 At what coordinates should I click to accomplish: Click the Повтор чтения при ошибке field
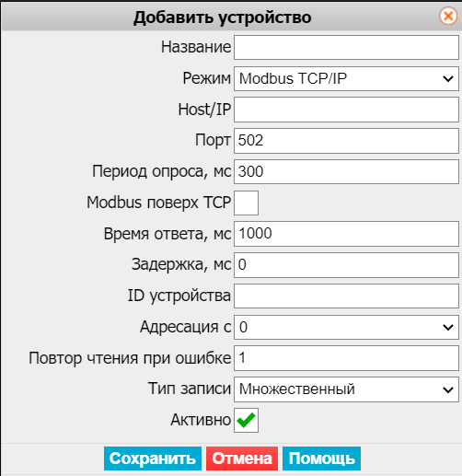coord(346,358)
